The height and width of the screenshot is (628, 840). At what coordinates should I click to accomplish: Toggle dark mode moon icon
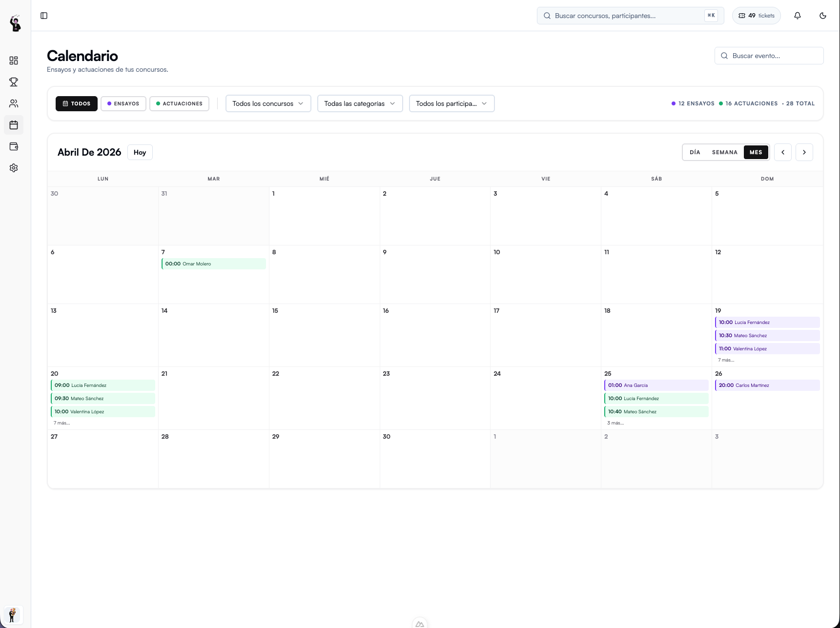point(823,16)
